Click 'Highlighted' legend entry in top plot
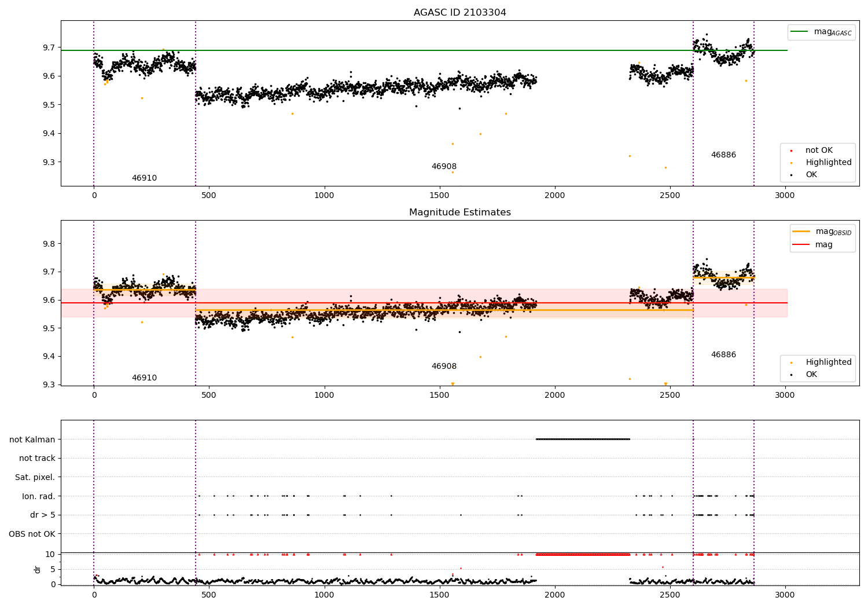868x608 pixels. tap(829, 163)
